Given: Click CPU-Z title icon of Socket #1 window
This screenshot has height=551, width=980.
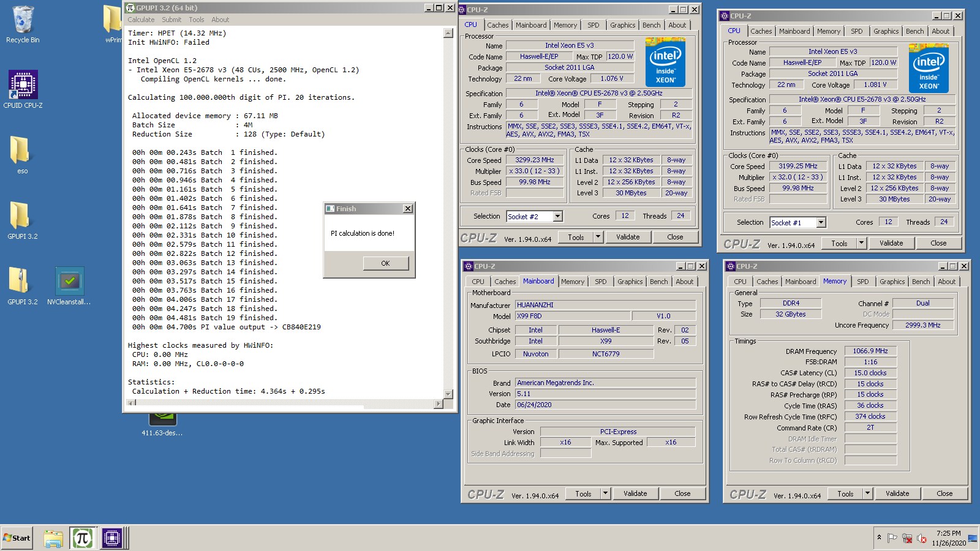Looking at the screenshot, I should (725, 16).
